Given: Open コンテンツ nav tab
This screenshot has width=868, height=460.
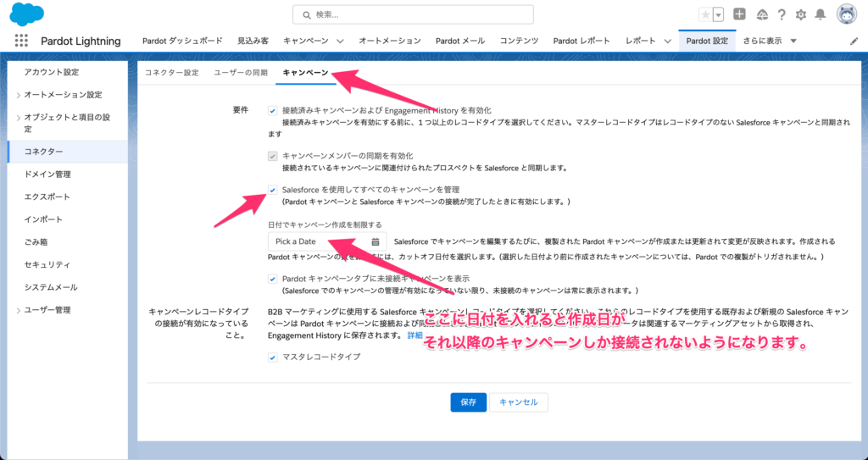Looking at the screenshot, I should [x=520, y=41].
